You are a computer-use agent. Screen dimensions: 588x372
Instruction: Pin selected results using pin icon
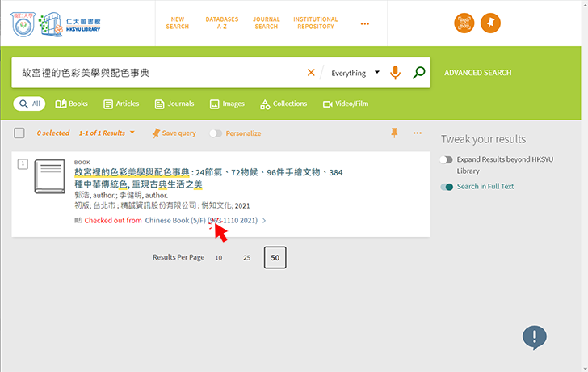[394, 133]
